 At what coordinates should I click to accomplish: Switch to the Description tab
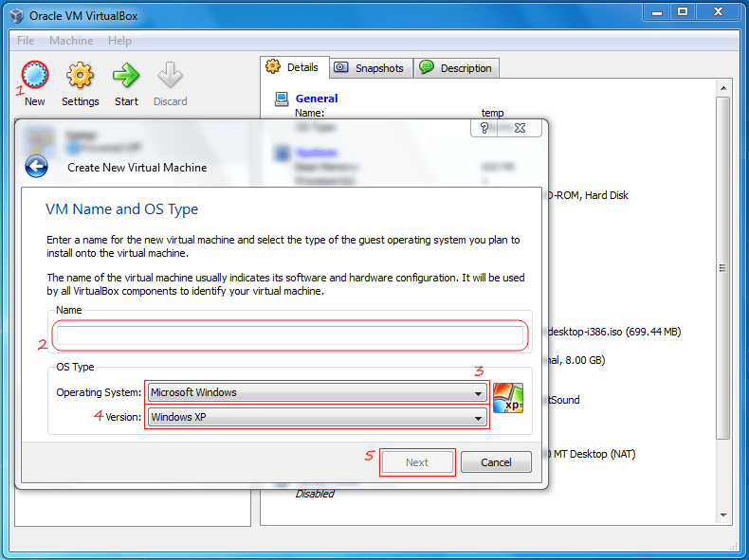click(457, 68)
